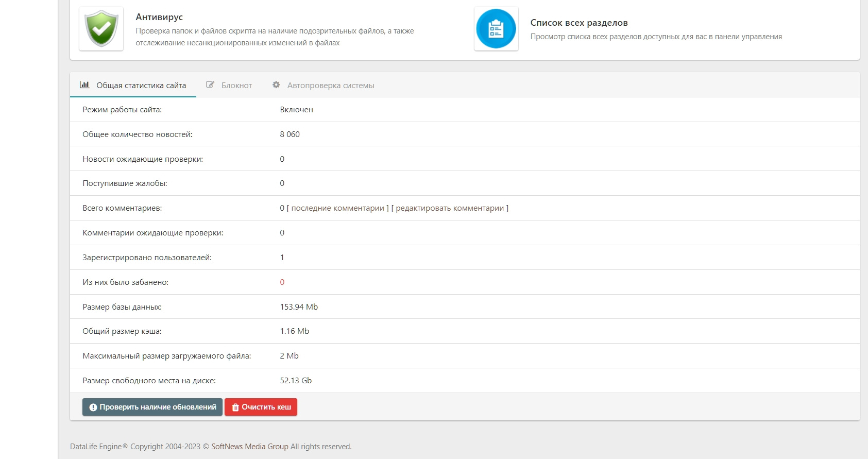Image resolution: width=868 pixels, height=459 pixels.
Task: Click the Антивирус description text
Action: (275, 37)
